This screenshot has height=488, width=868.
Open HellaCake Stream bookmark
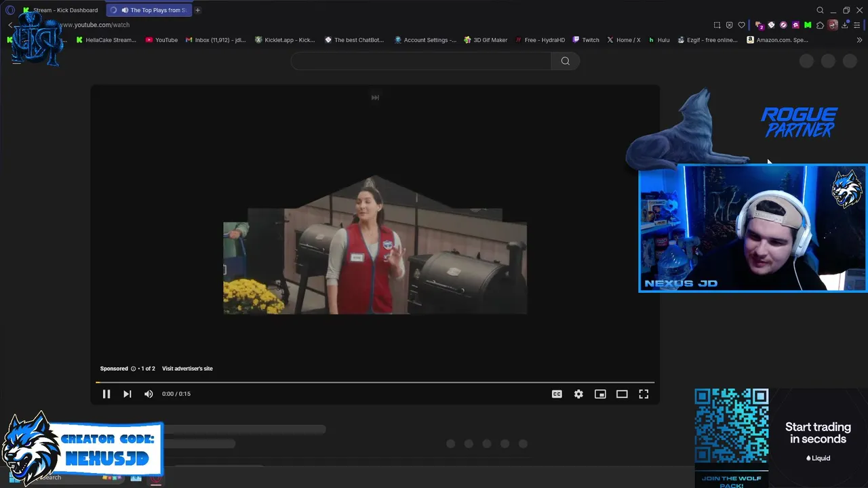(106, 40)
